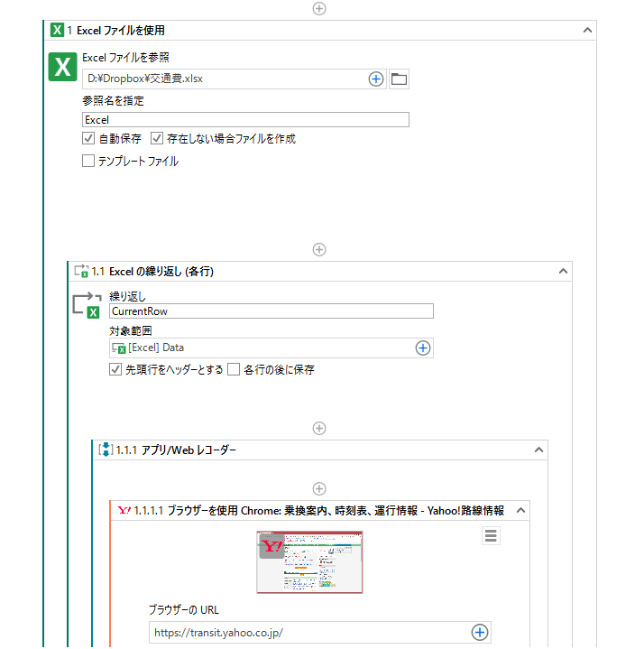Collapse the ブラウザーを使用 Chrome activity
Screen dimensions: 644x649
pyautogui.click(x=520, y=510)
